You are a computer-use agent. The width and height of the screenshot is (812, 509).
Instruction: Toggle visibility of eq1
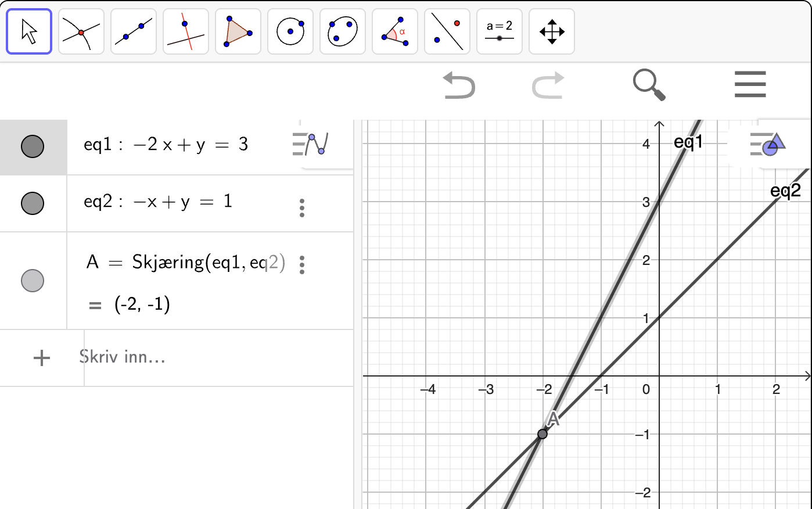pyautogui.click(x=33, y=146)
